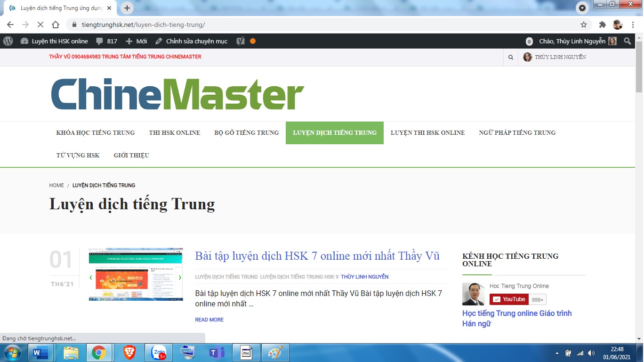The image size is (644, 362).
Task: Open LUYỆN THI HSK ONLINE menu item
Action: point(427,132)
